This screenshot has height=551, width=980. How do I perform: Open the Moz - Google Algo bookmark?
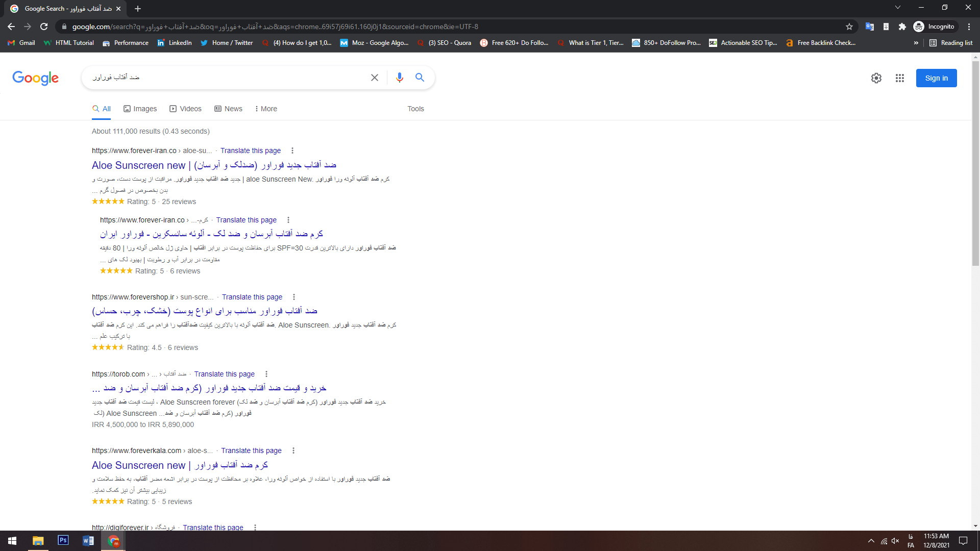[x=375, y=43]
